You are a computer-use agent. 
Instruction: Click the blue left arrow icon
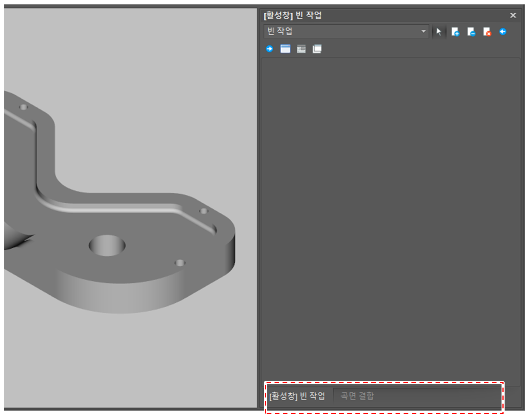[x=503, y=32]
